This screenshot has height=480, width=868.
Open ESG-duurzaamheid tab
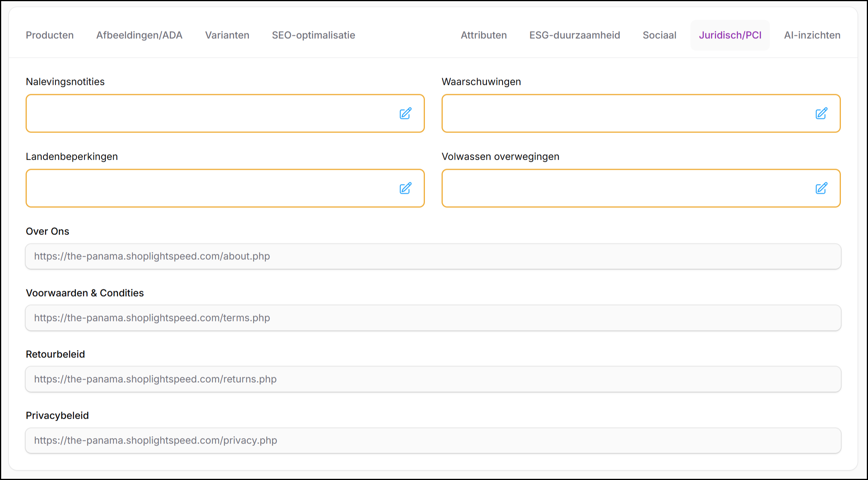pos(575,35)
